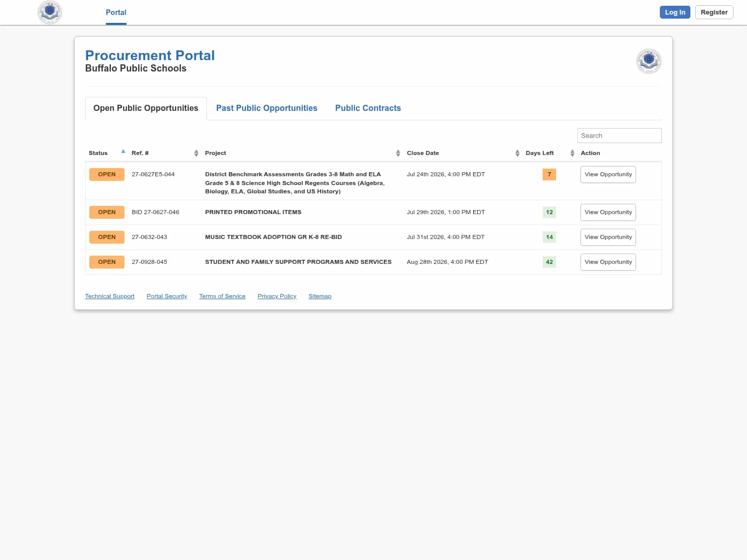Open the Sitemap link
This screenshot has height=560, width=747.
pyautogui.click(x=320, y=296)
